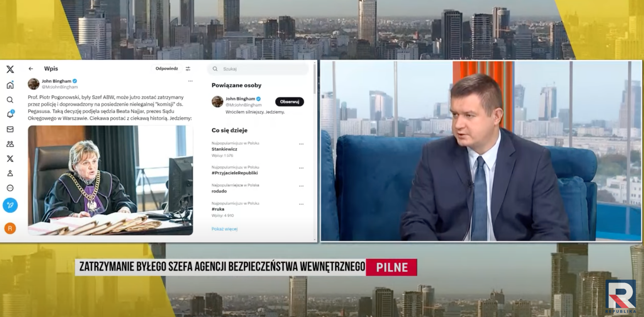Open reply filter settings icon beside Odpowiedz

pos(188,69)
